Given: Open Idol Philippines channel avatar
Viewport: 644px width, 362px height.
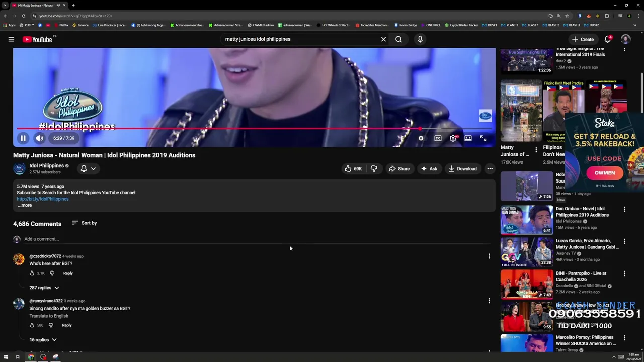Looking at the screenshot, I should (x=19, y=169).
